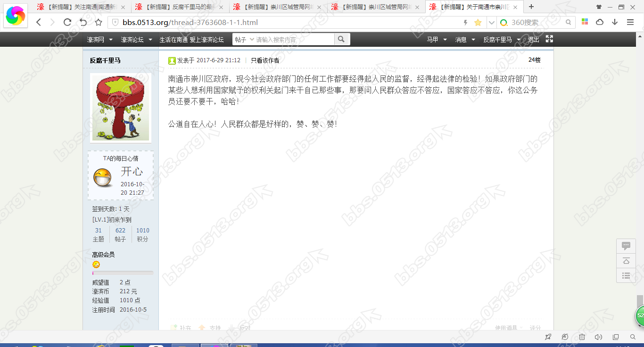The height and width of the screenshot is (347, 644).
Task: Open the 帖子 search type dropdown
Action: point(244,40)
